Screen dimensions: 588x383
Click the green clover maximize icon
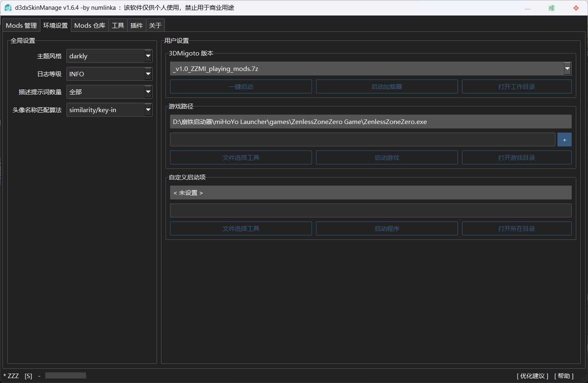coord(551,8)
